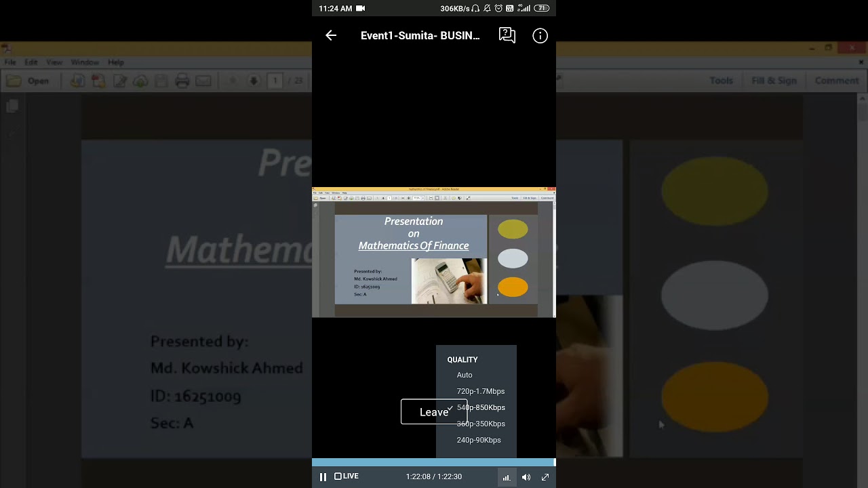Click the 1:22:08 / 1:22:30 time readout

tap(434, 476)
